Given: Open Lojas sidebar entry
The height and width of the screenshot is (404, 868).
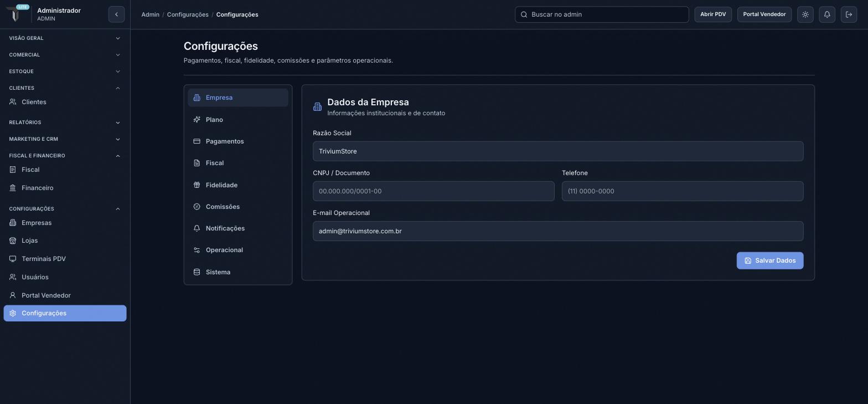Looking at the screenshot, I should coord(65,241).
